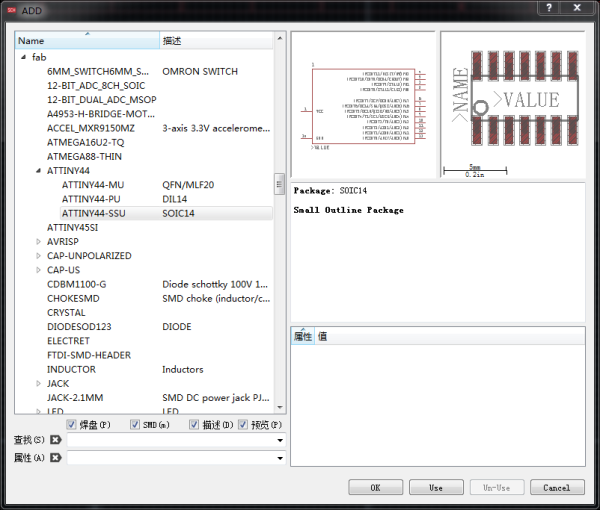Open the attribute field dropdown arrow
The image size is (600, 510).
[x=280, y=458]
